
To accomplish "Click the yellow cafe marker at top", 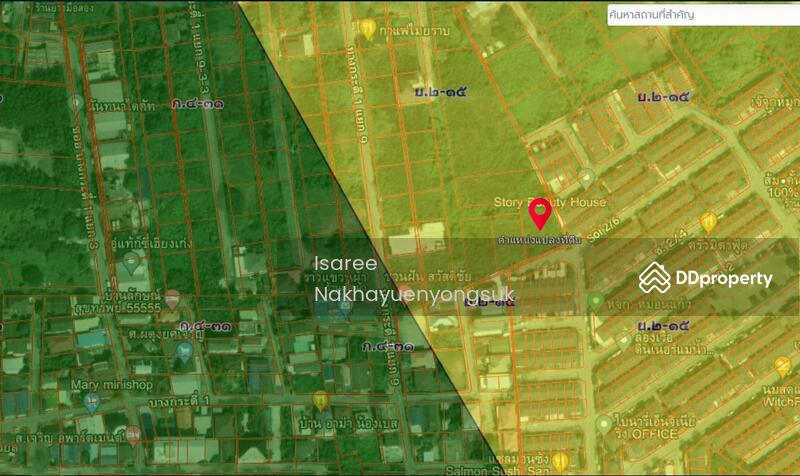I will tap(368, 28).
